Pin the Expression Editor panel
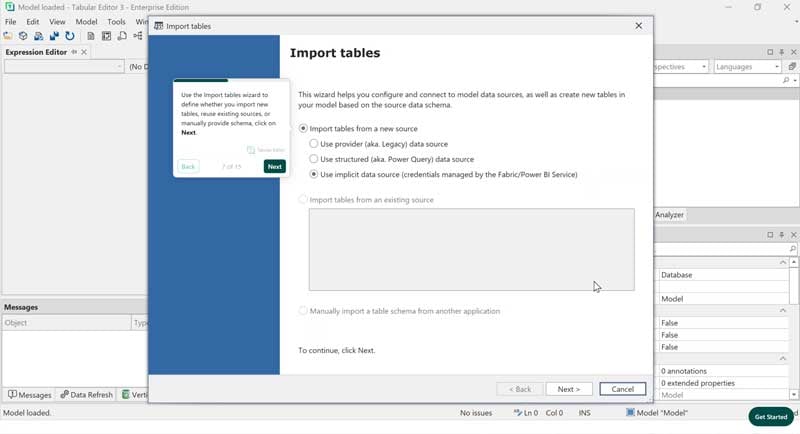800x434 pixels. point(74,52)
